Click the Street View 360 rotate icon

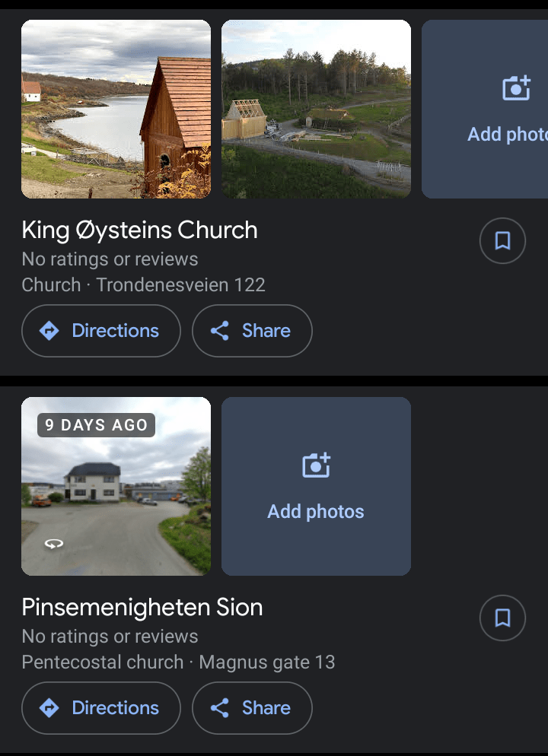pos(53,544)
